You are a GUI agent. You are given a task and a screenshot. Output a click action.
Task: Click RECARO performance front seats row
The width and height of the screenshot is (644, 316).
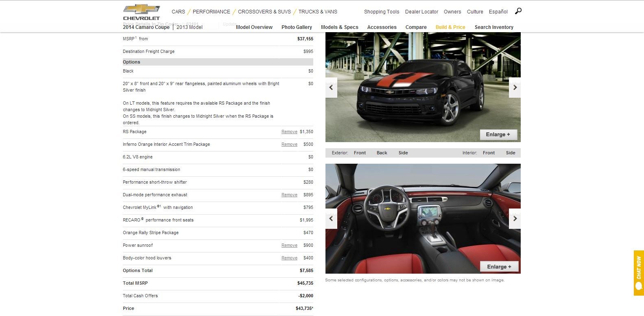click(x=218, y=220)
